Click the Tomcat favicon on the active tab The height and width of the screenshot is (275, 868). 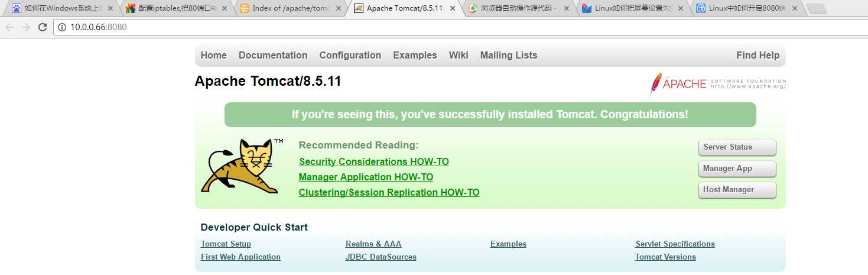(x=359, y=8)
